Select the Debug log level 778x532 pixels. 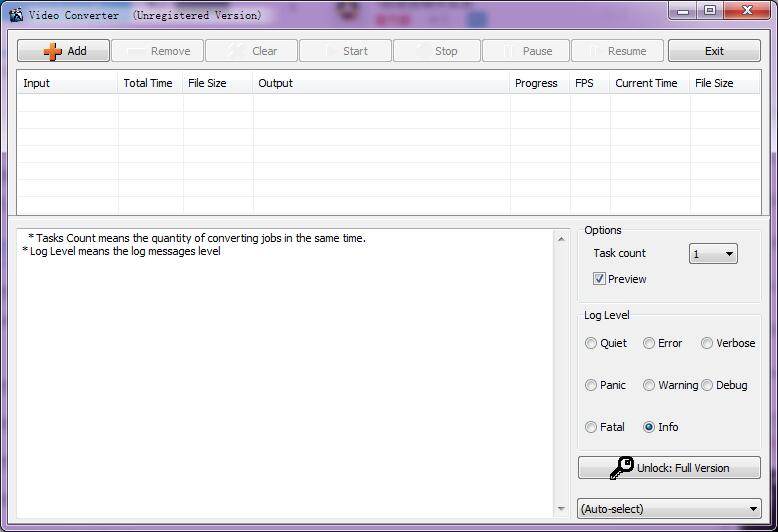[707, 385]
